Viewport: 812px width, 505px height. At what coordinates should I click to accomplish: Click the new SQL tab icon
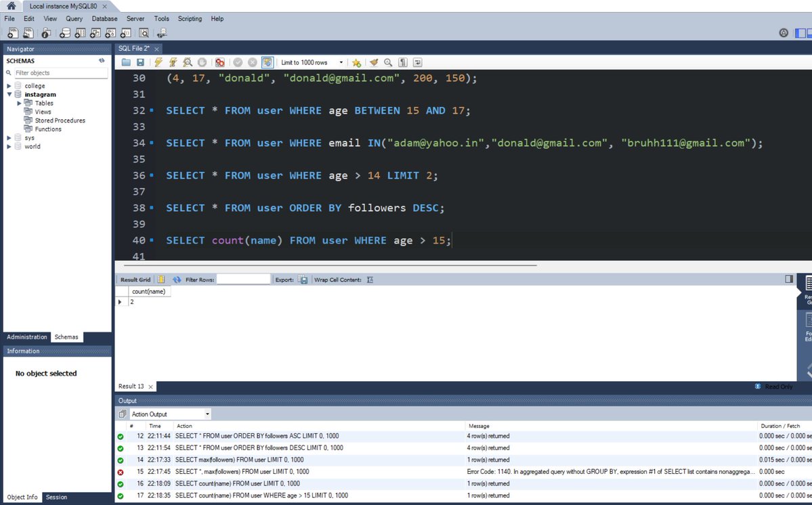coord(12,33)
